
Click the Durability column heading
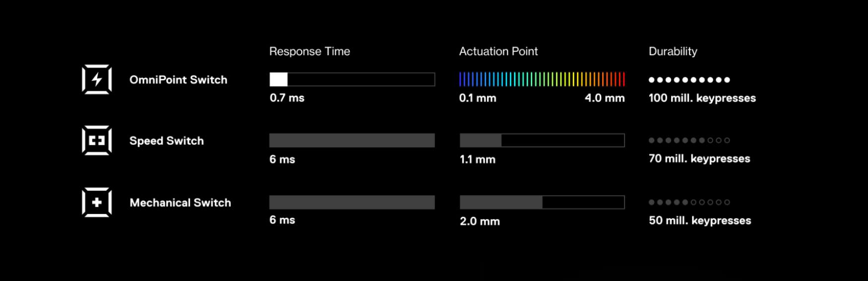pyautogui.click(x=673, y=52)
